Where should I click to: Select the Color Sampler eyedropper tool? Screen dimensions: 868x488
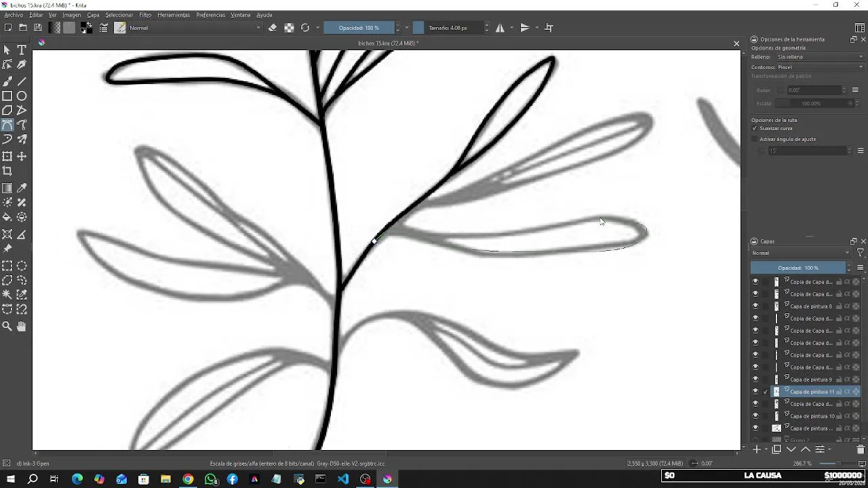22,188
